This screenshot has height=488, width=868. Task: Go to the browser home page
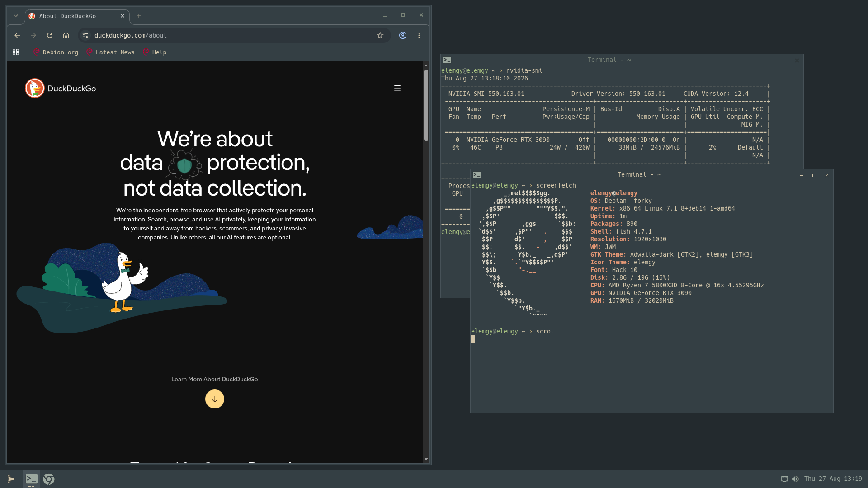point(66,35)
